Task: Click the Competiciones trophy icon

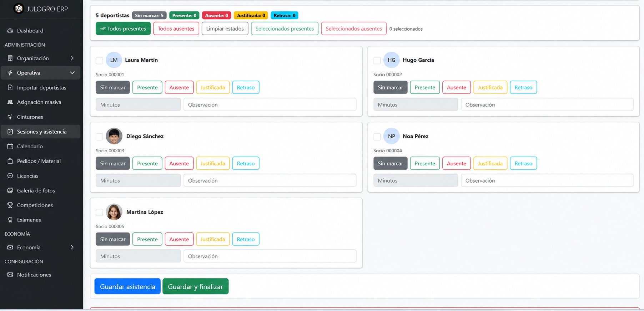Action: tap(10, 205)
